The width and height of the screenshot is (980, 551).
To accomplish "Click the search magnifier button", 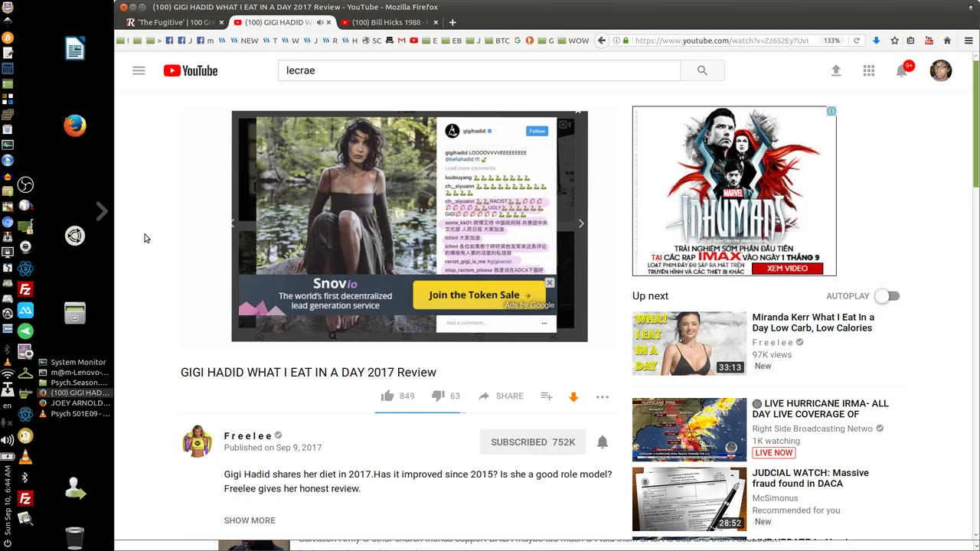I will tap(702, 70).
